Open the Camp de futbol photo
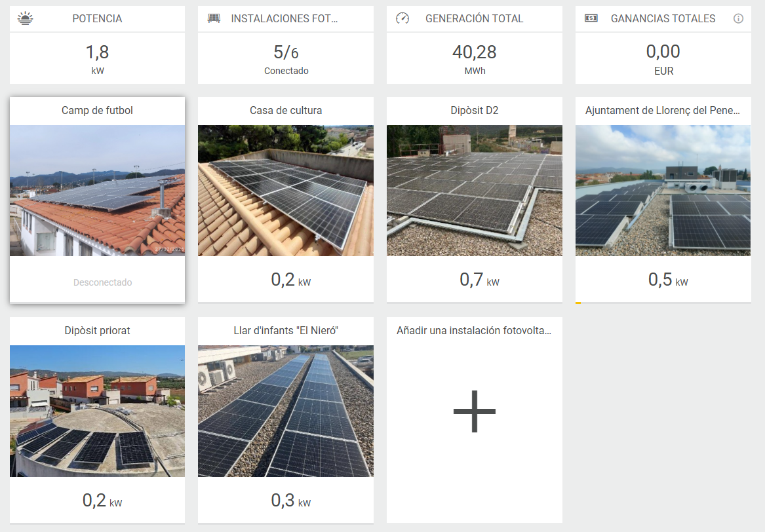 click(97, 190)
